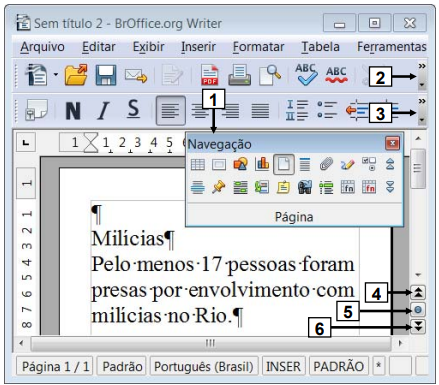The width and height of the screenshot is (439, 385).
Task: Open a file with the folder icon
Action: click(x=76, y=75)
